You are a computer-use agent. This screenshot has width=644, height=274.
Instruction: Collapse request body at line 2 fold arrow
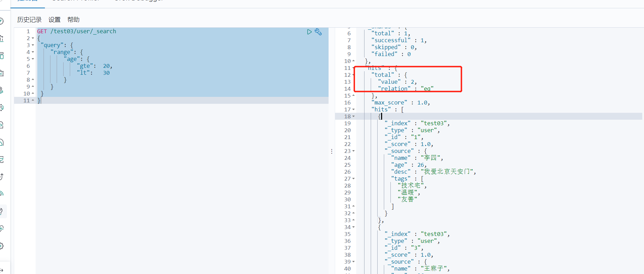33,38
